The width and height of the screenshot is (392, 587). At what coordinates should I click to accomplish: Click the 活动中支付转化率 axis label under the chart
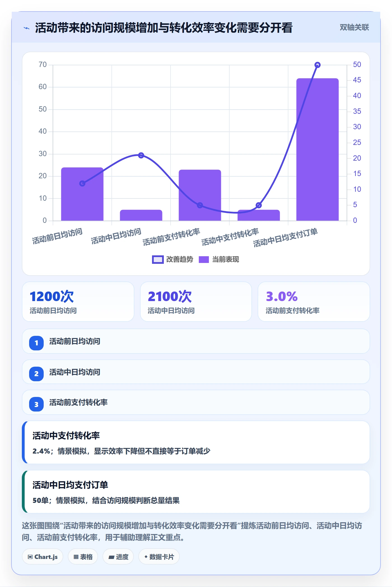(x=230, y=237)
